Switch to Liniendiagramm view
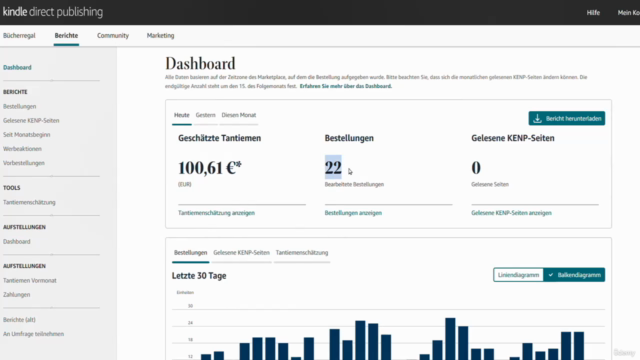This screenshot has height=360, width=640. (518, 275)
